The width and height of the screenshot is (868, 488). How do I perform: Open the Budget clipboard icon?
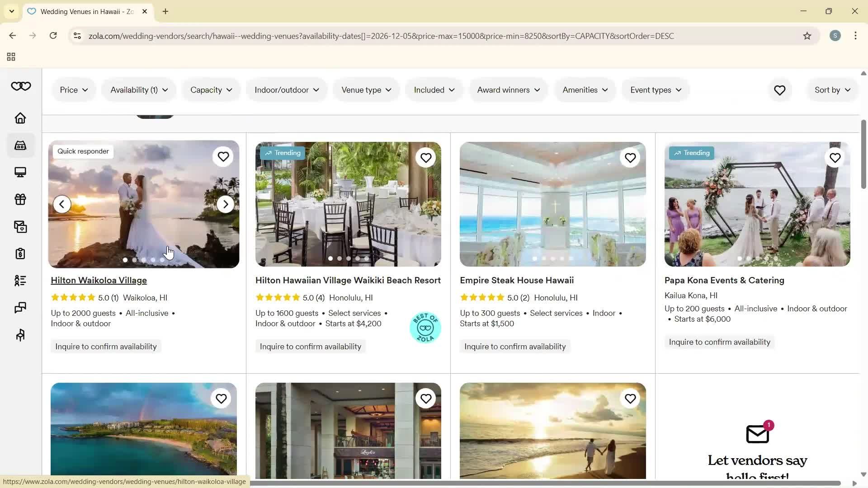click(x=20, y=253)
